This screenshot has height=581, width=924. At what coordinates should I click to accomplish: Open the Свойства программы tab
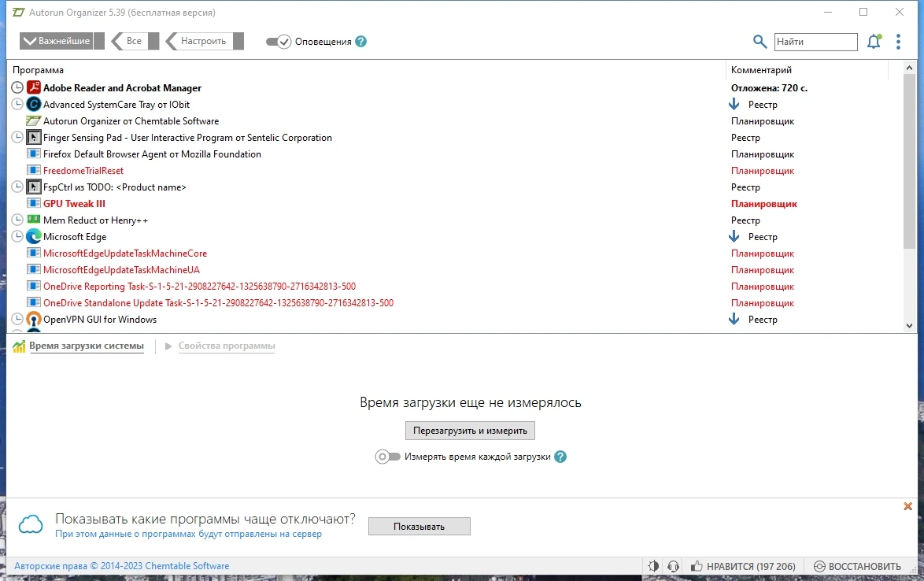pyautogui.click(x=227, y=346)
